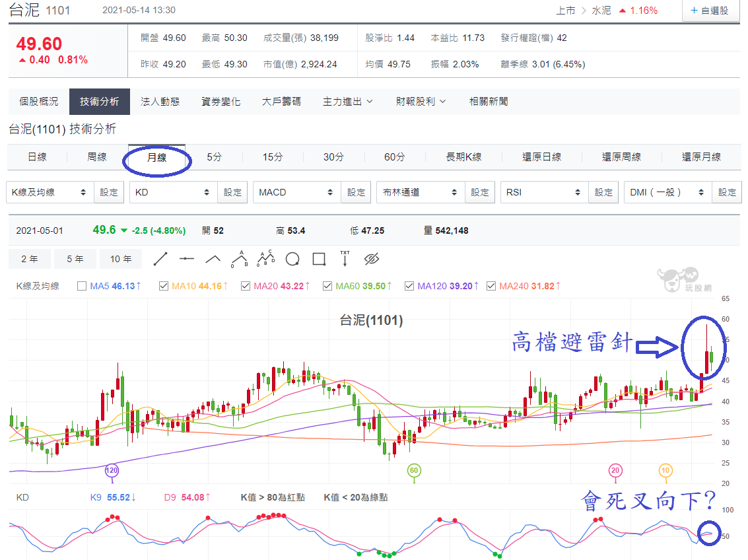Screen dimensions: 748x560
Task: Switch to 長期K線 chart
Action: [463, 157]
